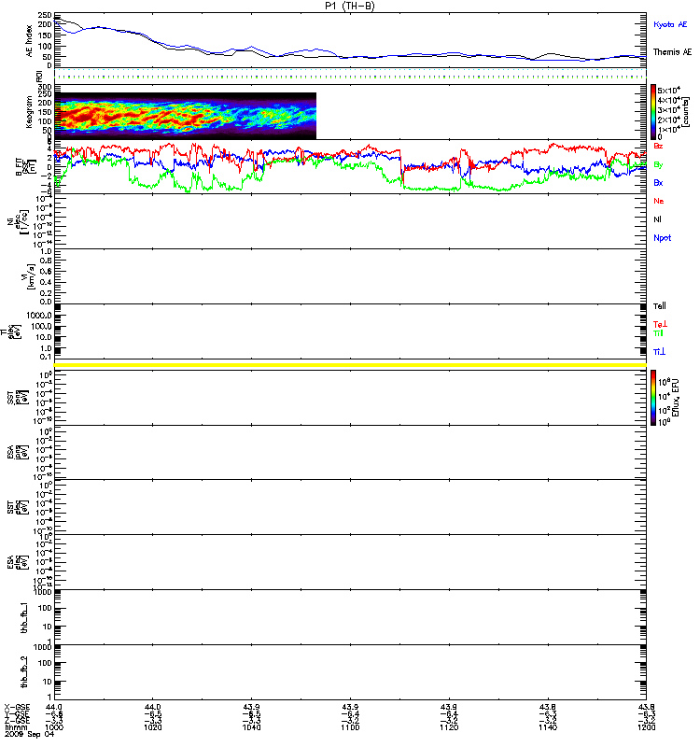Click the yellow horizontal bar below temperature panel

point(351,365)
